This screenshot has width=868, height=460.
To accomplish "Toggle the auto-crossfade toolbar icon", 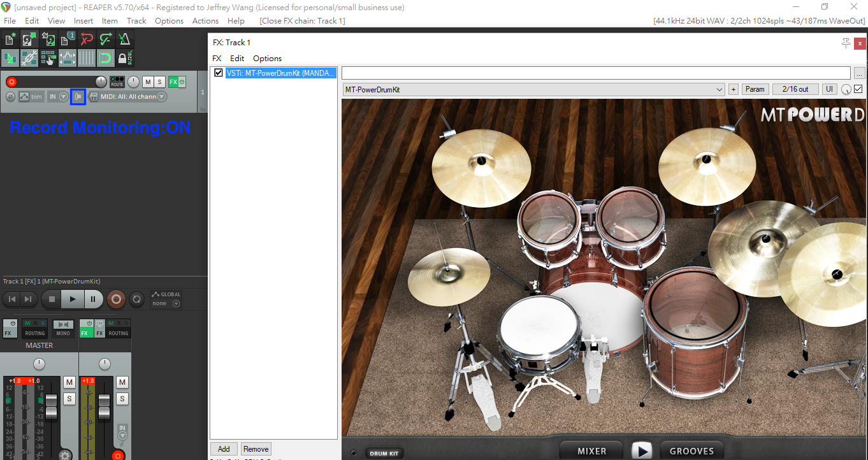I will 10,58.
